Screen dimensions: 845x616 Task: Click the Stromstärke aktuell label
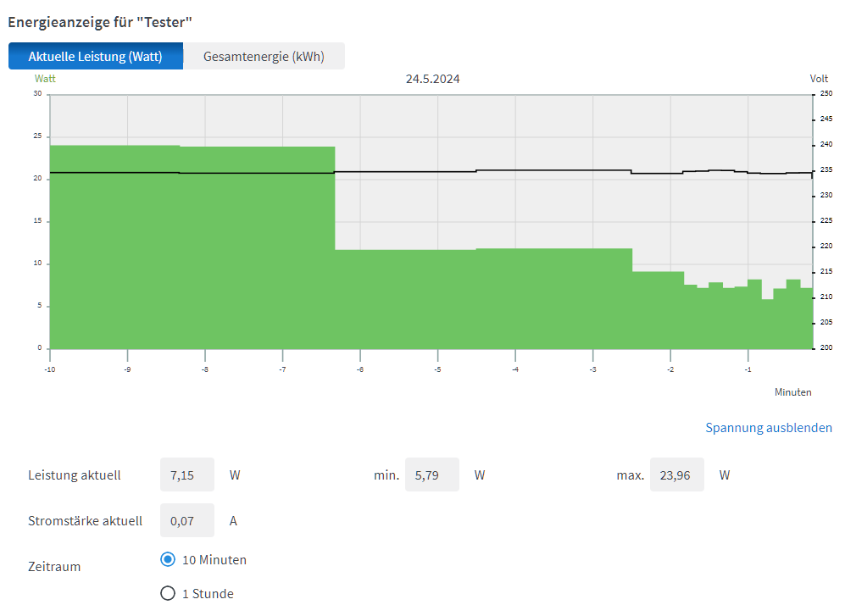85,520
